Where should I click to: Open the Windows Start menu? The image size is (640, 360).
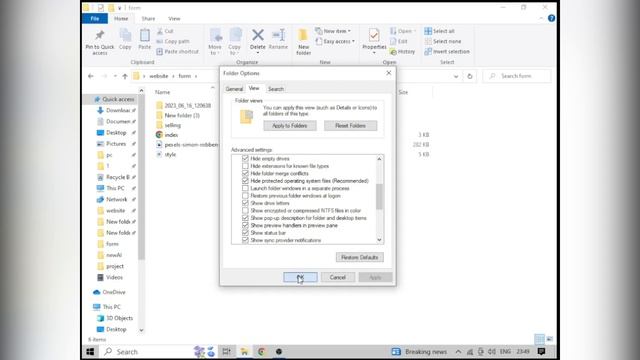(90, 352)
